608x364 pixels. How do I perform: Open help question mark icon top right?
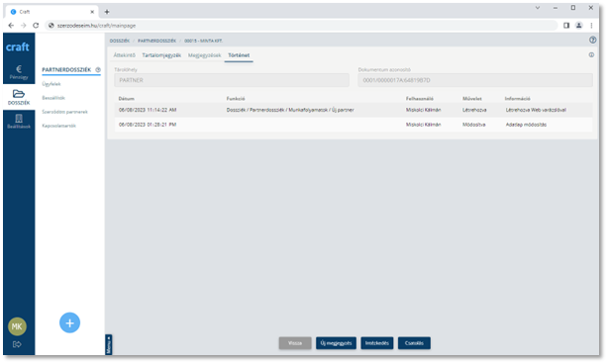click(x=592, y=40)
